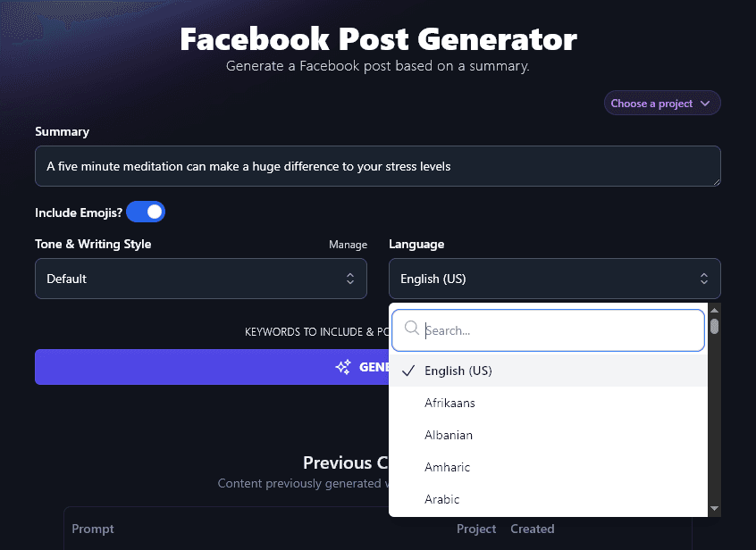Click the stepper icon on Tone & Writing Style
Image resolution: width=756 pixels, height=550 pixels.
tap(350, 278)
